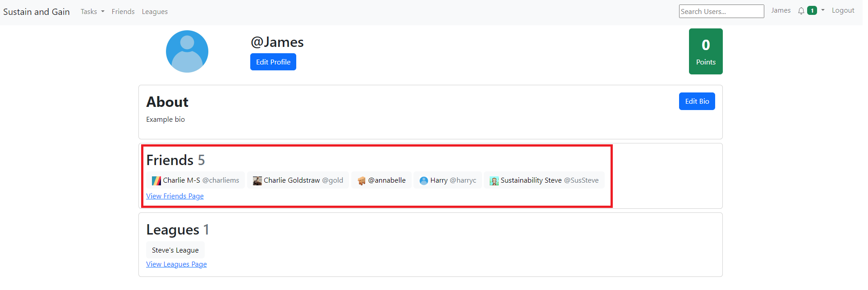Click the large James profile picture

point(187,51)
